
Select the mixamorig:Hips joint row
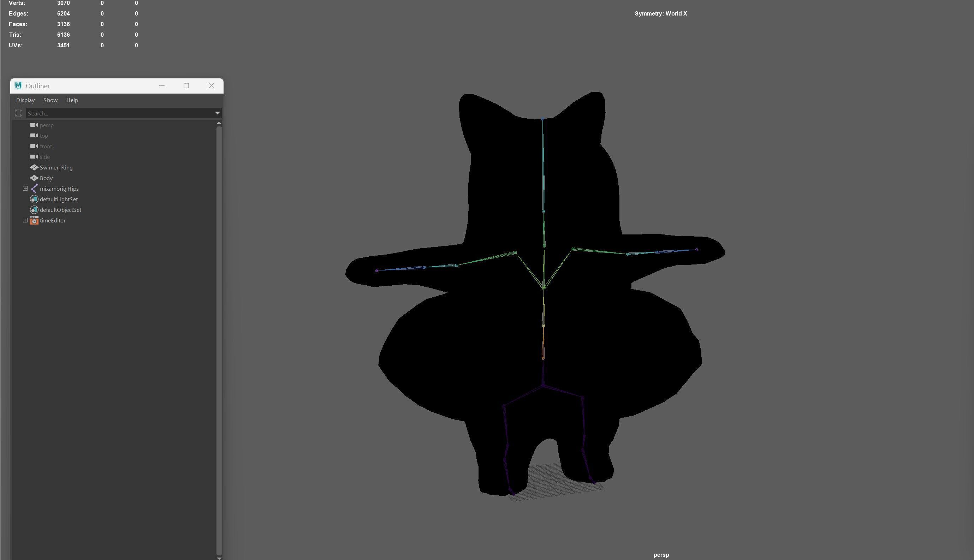[x=114, y=189]
